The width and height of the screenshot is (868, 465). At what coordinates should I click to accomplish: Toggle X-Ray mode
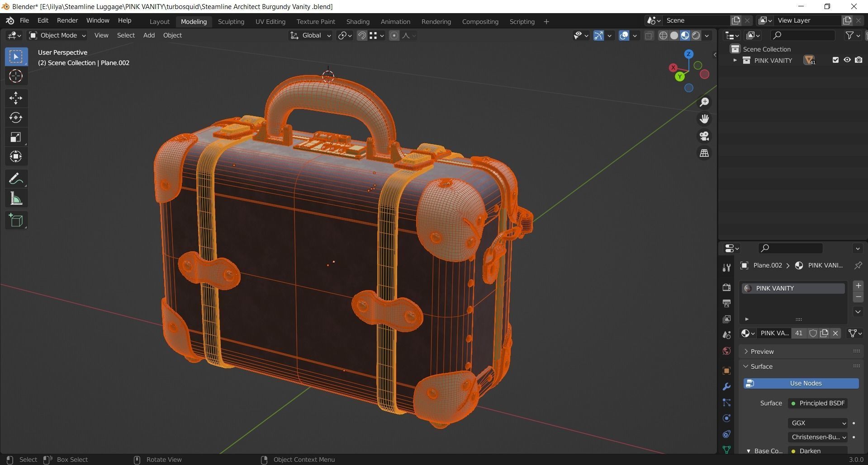649,36
